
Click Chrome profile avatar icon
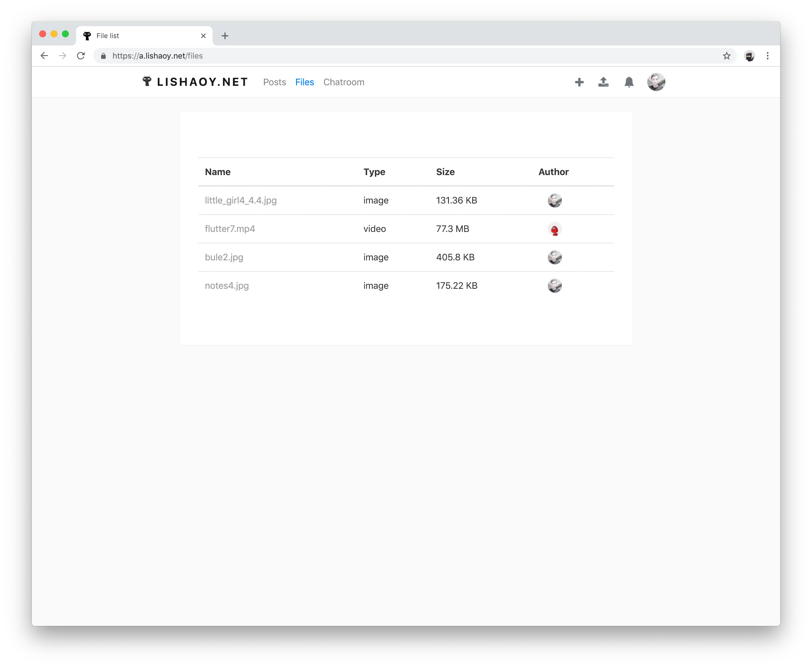tap(749, 56)
